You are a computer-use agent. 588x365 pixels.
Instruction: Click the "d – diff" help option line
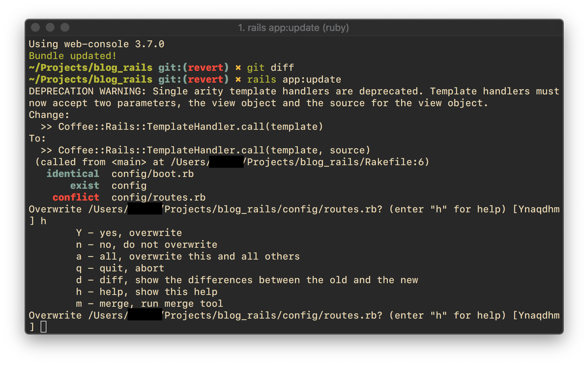coord(247,280)
